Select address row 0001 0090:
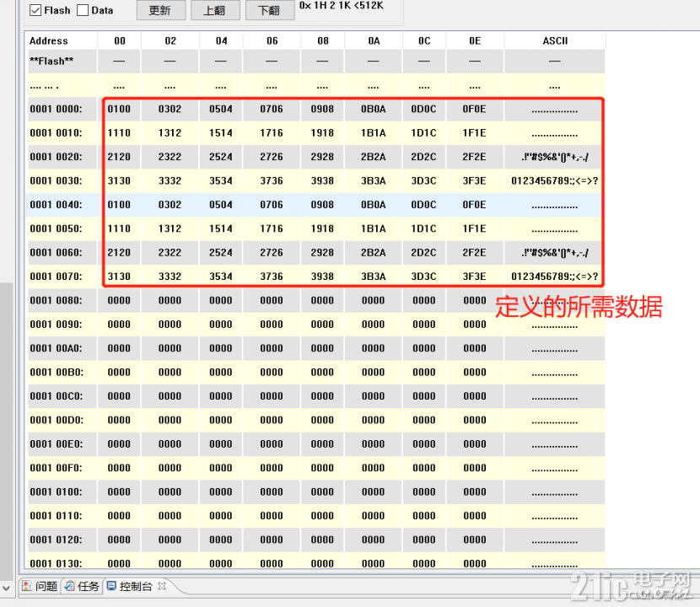This screenshot has height=607, width=700. [x=56, y=325]
